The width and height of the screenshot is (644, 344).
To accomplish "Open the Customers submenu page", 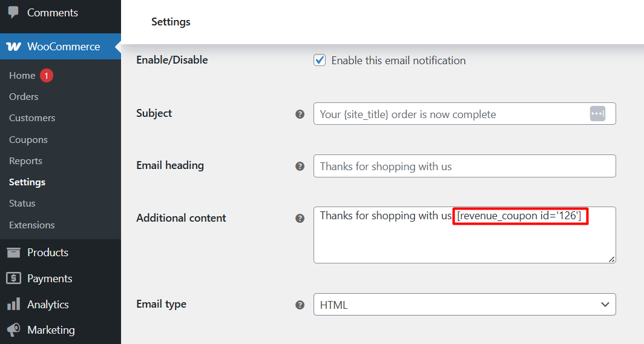I will [32, 118].
